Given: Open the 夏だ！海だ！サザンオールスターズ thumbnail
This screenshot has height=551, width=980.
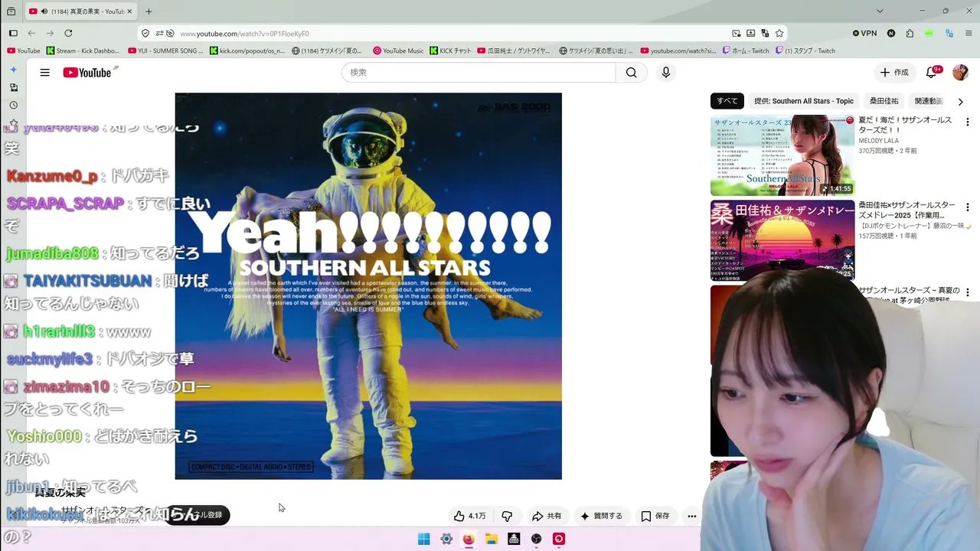Looking at the screenshot, I should point(782,155).
